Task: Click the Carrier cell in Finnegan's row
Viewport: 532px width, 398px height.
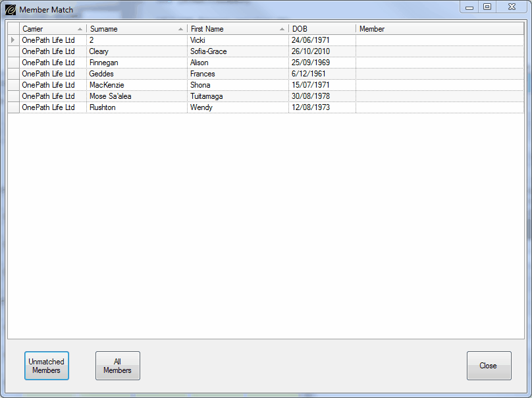Action: [x=53, y=63]
